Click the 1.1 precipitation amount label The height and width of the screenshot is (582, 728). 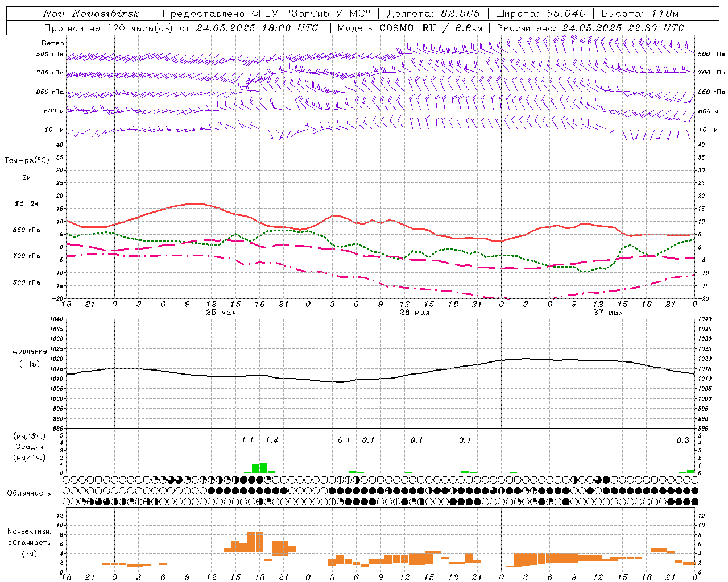click(247, 440)
